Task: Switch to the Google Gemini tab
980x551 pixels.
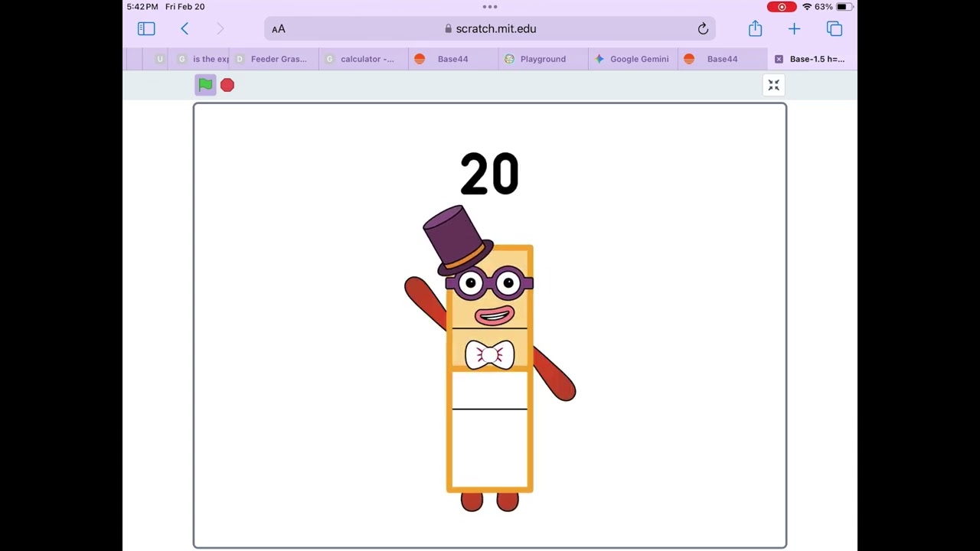Action: [632, 59]
